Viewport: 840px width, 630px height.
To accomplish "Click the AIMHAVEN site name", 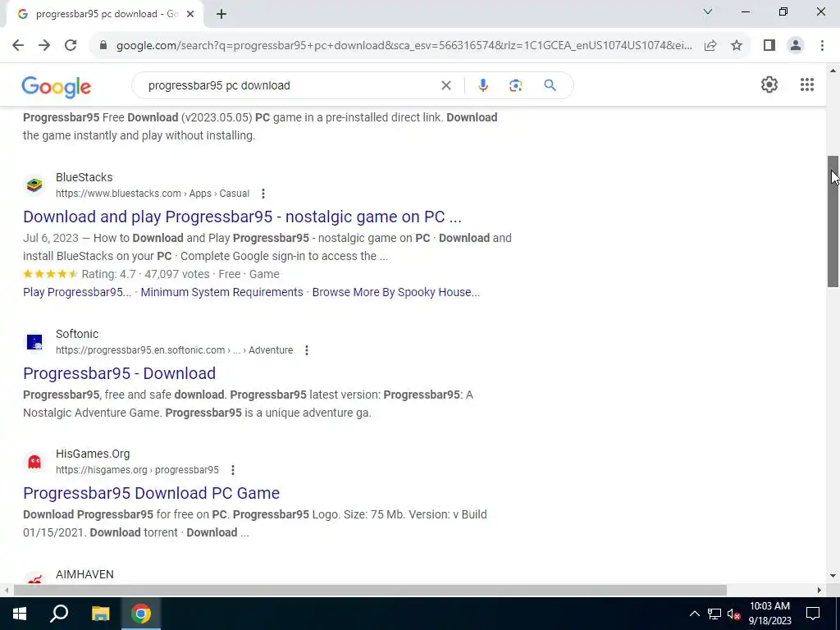I will [x=84, y=574].
